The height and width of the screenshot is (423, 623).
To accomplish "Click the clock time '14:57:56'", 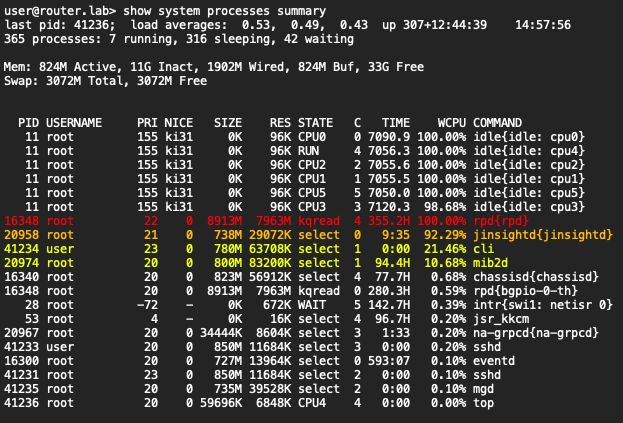I will pos(543,25).
